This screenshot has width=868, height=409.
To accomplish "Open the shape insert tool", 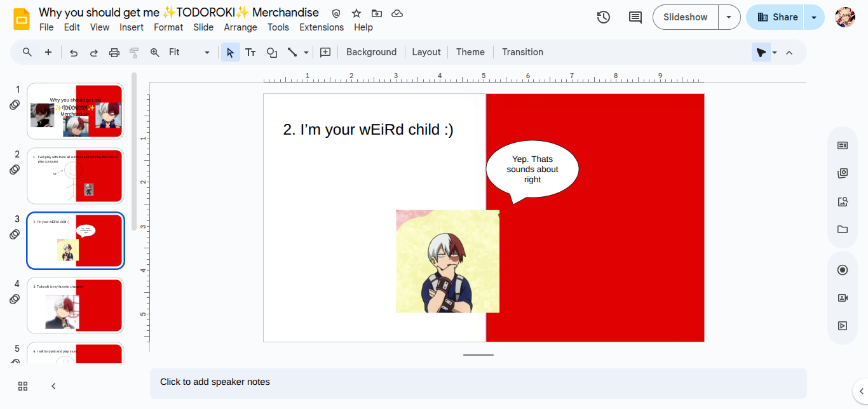I will (x=272, y=52).
